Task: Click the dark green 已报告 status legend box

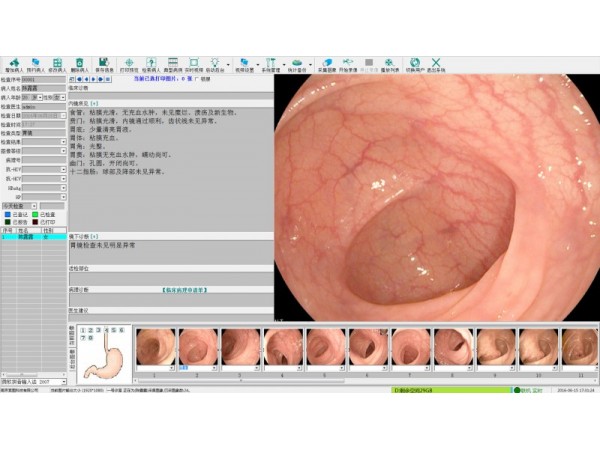Action: (8, 221)
